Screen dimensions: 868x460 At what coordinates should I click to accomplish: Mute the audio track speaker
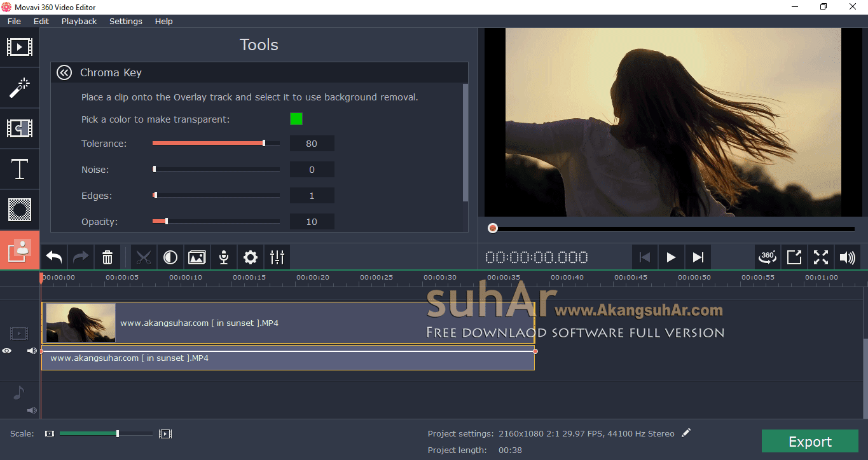click(x=32, y=410)
